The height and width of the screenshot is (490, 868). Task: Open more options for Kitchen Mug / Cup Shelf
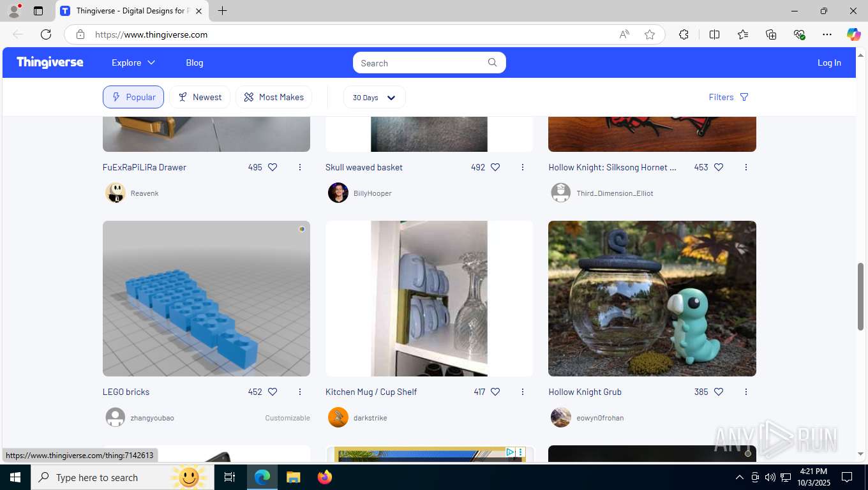pos(523,392)
